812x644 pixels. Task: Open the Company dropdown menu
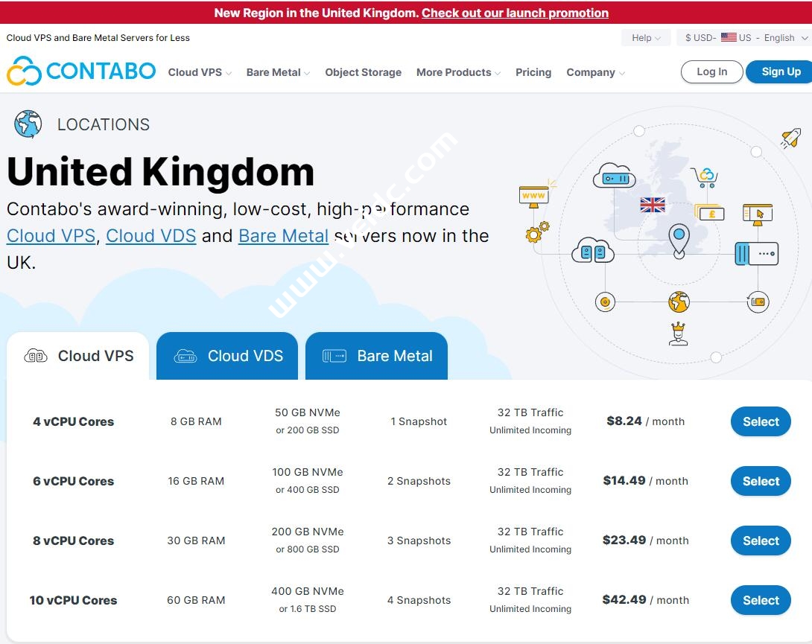[x=595, y=72]
